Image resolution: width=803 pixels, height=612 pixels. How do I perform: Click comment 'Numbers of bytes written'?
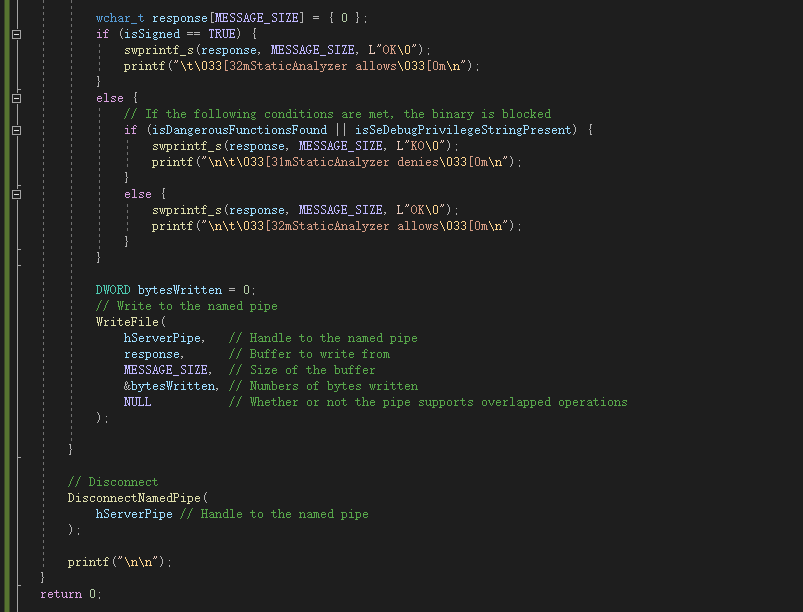coord(323,386)
